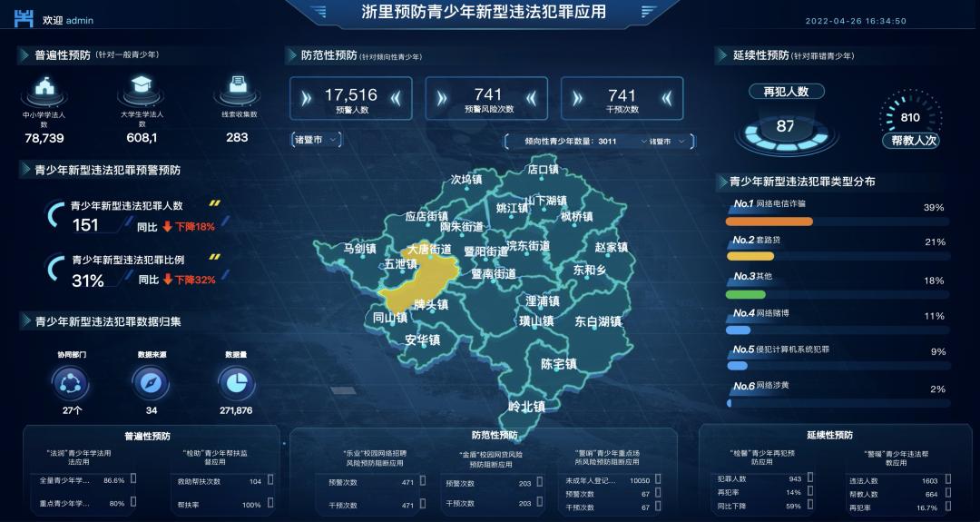Click the detail icon beside 乐业 干预次数 471

point(423,503)
